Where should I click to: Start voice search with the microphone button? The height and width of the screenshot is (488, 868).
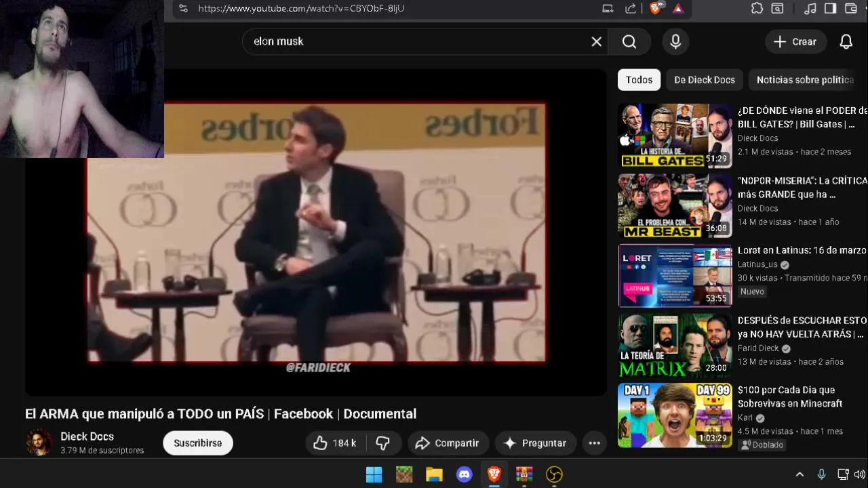coord(675,42)
